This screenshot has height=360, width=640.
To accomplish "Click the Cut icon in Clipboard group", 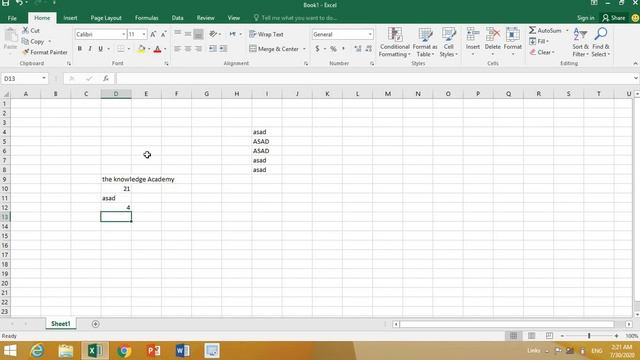I will pos(26,31).
